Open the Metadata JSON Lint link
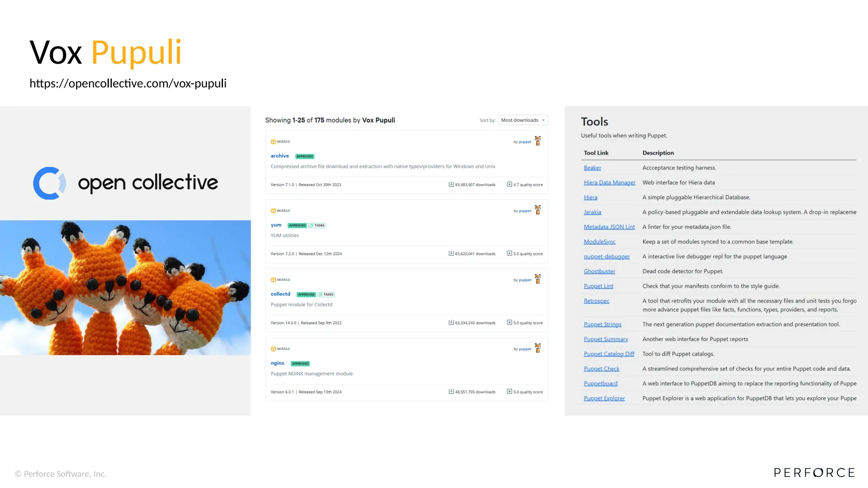 (609, 227)
